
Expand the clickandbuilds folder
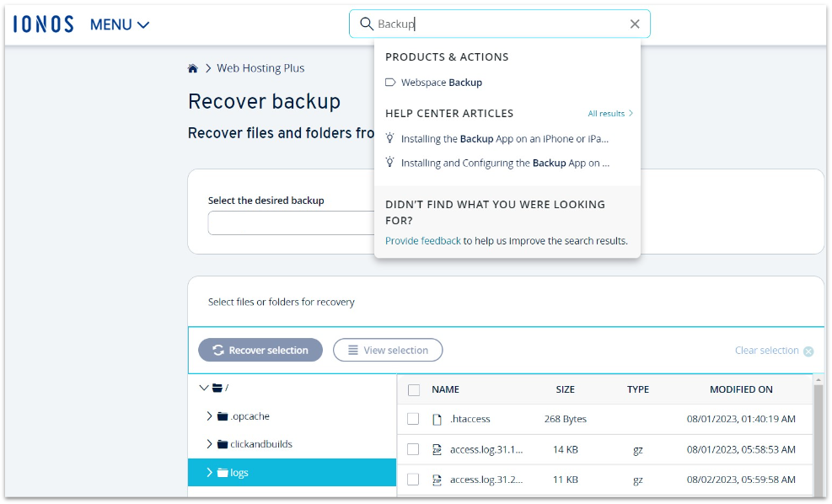pyautogui.click(x=208, y=444)
